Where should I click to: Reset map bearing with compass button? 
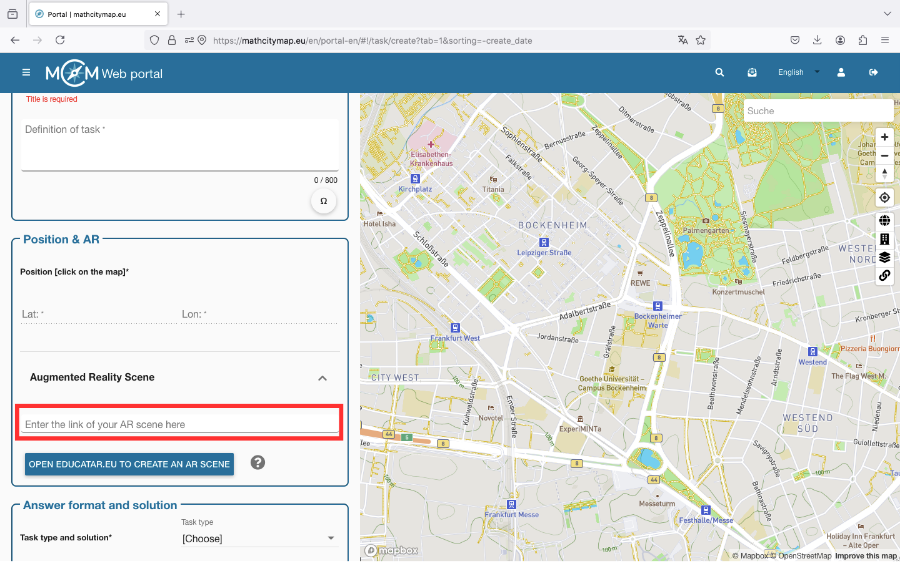click(884, 174)
